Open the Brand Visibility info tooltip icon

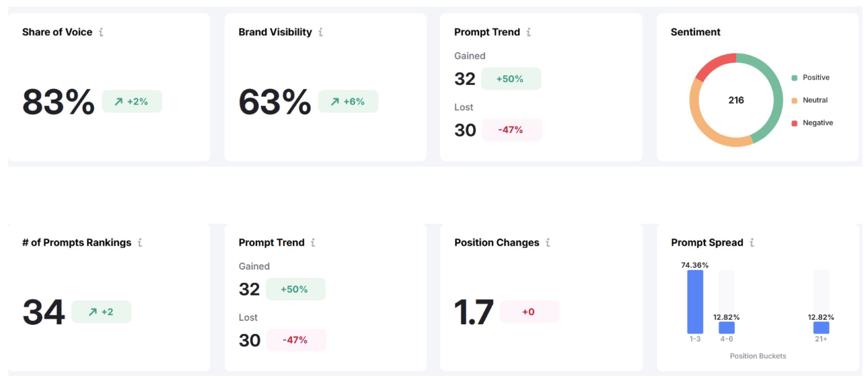pyautogui.click(x=320, y=32)
